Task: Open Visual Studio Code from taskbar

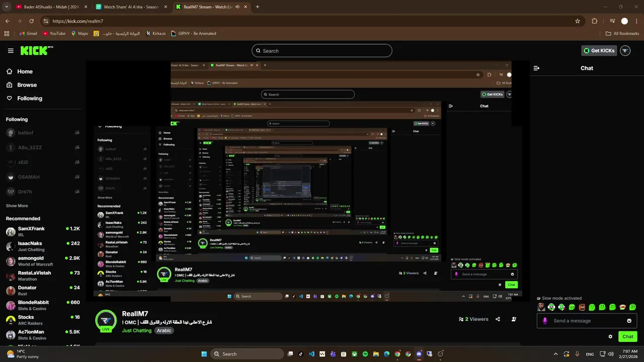Action: coord(311,354)
